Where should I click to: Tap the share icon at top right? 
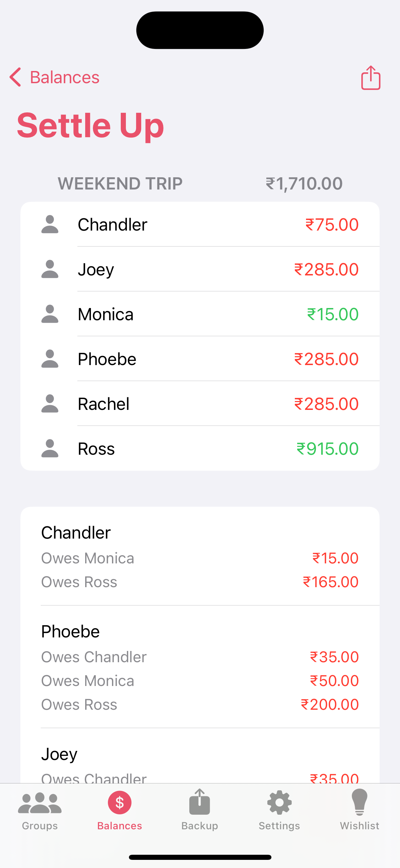coord(370,78)
